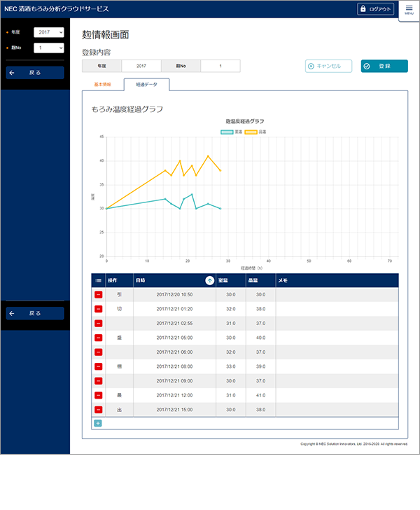Remove the 2017/12/21 01:20 row with minus icon
420x510 pixels.
tap(98, 309)
